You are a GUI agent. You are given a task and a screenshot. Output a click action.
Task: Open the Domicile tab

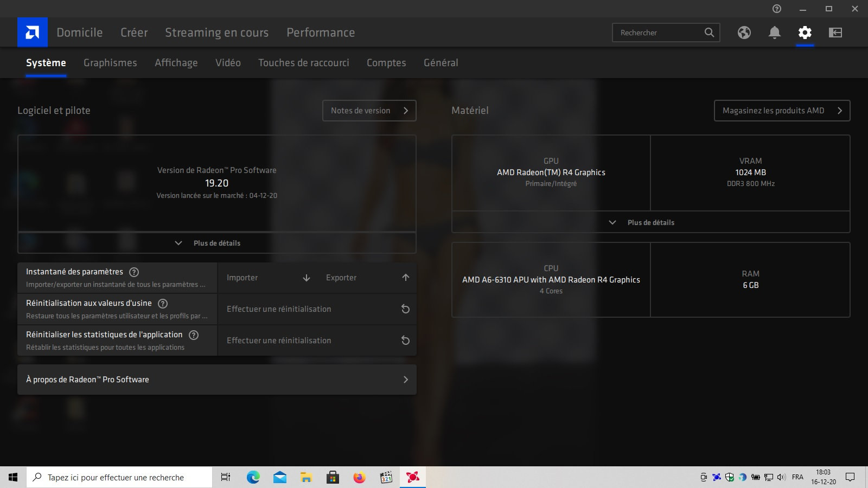[80, 33]
